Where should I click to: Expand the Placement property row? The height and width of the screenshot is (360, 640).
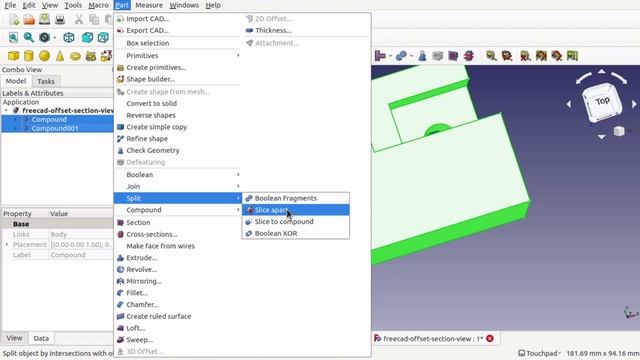tap(7, 244)
